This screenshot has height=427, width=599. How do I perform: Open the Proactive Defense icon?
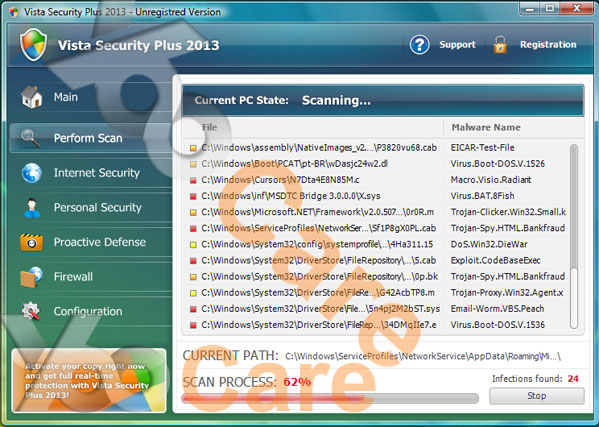pos(31,242)
